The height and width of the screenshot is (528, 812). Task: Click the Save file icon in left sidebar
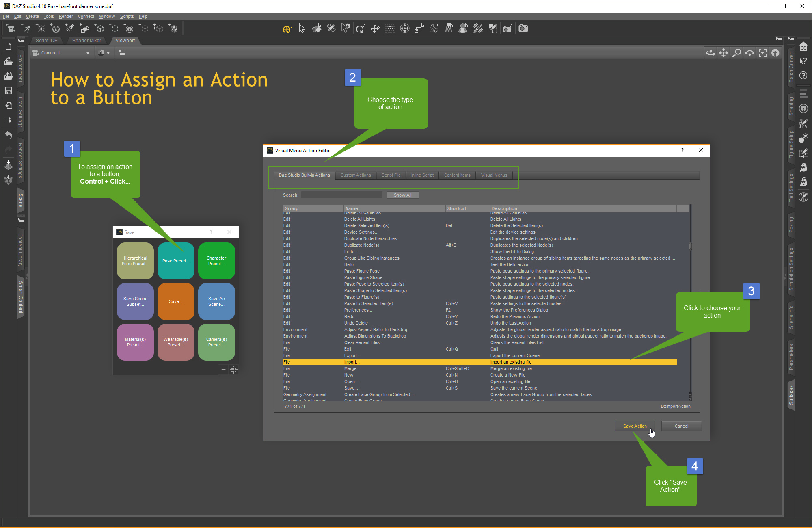9,91
